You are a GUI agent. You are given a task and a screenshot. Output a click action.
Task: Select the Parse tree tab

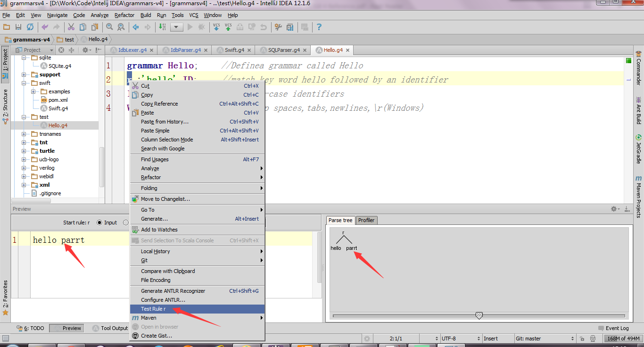(x=340, y=220)
